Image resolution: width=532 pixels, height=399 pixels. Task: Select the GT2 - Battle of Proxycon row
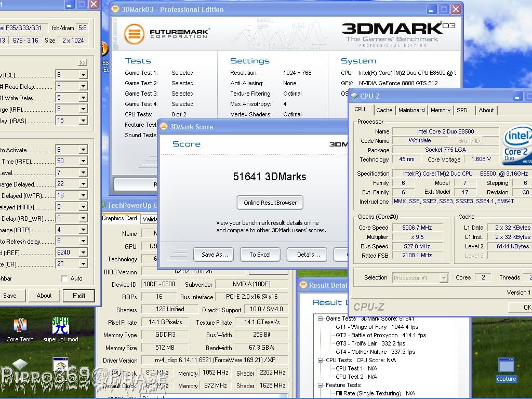[381, 335]
